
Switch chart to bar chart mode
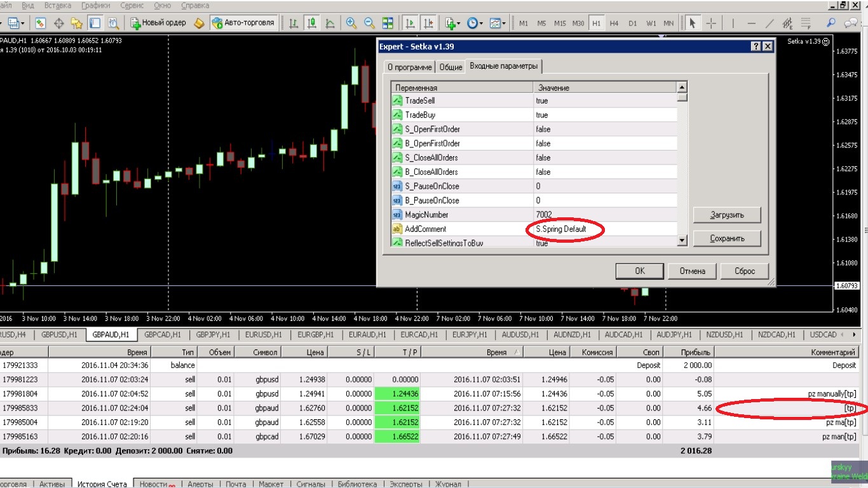click(x=294, y=23)
